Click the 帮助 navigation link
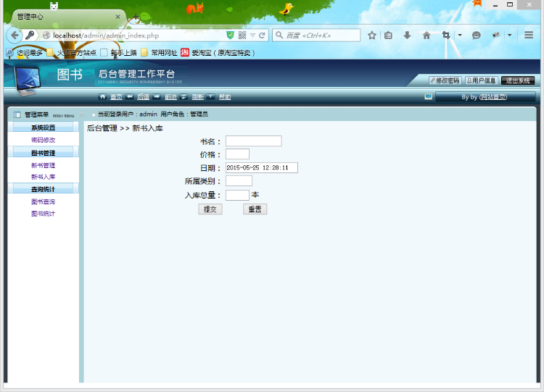Viewport: 544px width, 392px height. pyautogui.click(x=225, y=97)
